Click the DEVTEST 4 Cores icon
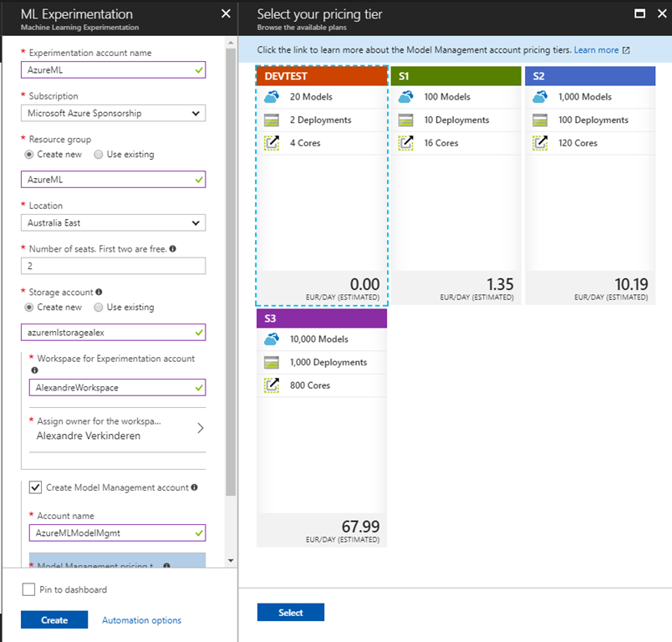 tap(272, 143)
